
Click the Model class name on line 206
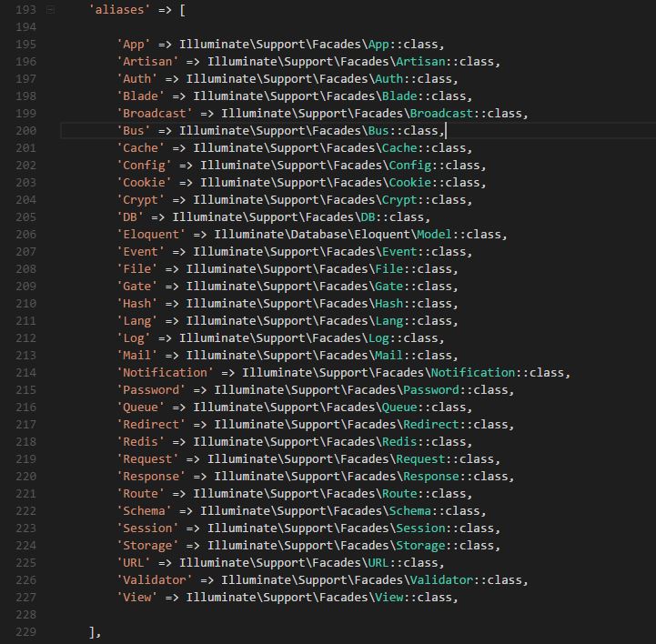pos(435,234)
